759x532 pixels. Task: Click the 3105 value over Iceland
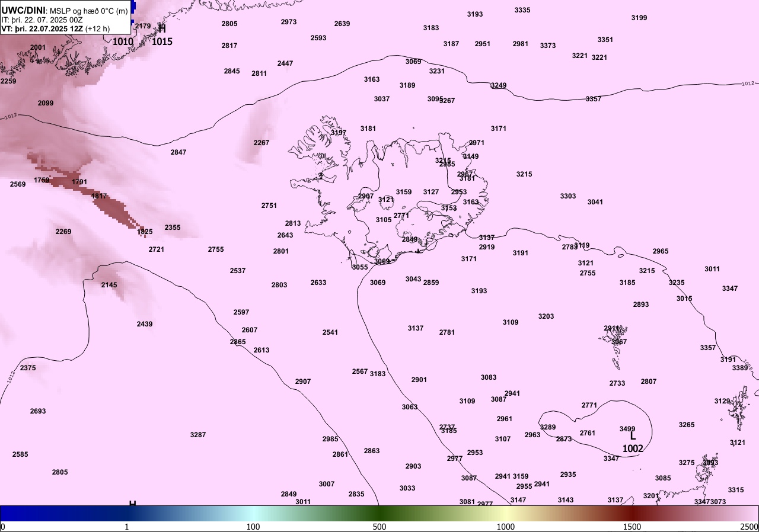click(384, 220)
